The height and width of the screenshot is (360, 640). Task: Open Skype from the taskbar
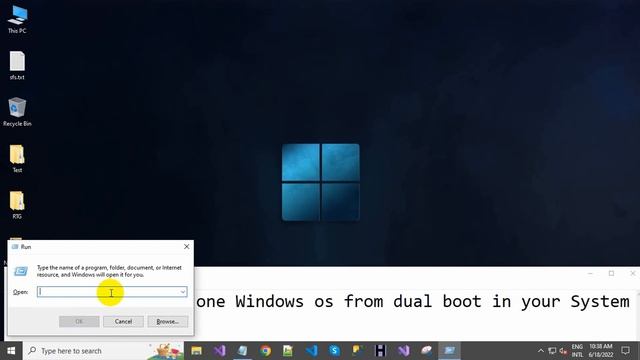(x=335, y=351)
